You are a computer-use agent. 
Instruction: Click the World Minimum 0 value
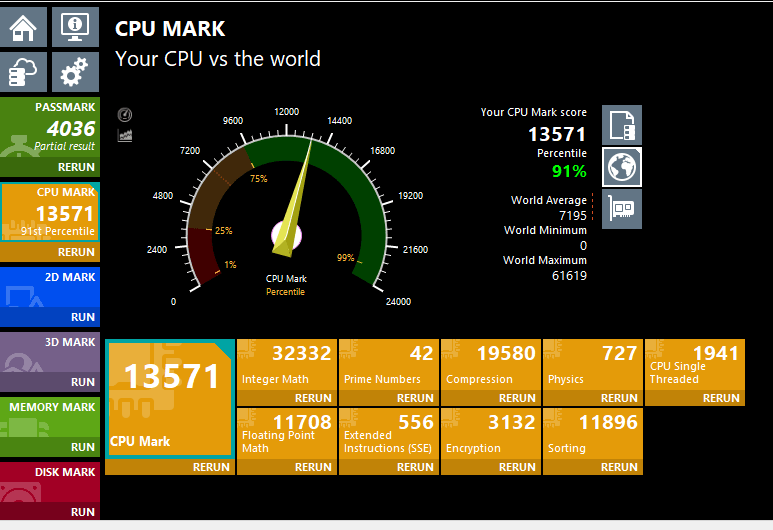pyautogui.click(x=583, y=246)
